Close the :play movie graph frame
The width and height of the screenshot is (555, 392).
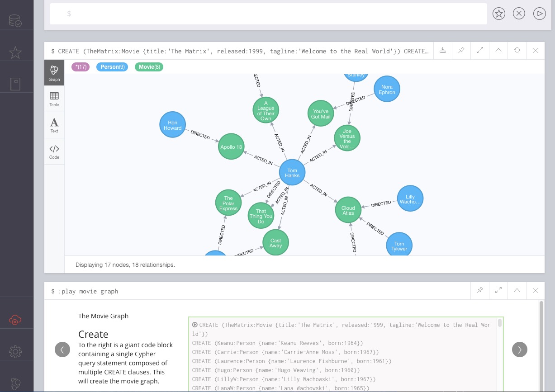pyautogui.click(x=536, y=291)
